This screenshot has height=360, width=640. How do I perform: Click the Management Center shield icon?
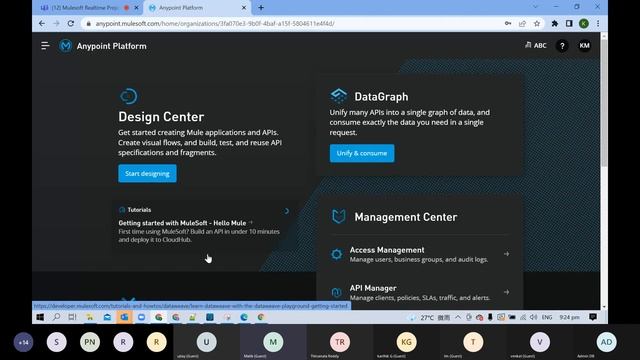coord(338,217)
